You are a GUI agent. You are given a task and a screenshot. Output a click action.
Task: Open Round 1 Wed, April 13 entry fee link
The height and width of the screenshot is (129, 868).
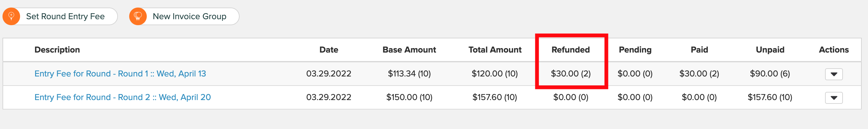pos(120,74)
